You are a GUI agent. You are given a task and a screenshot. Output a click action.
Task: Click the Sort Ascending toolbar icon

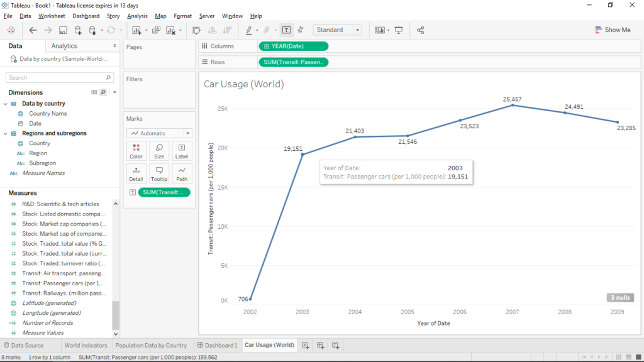212,30
